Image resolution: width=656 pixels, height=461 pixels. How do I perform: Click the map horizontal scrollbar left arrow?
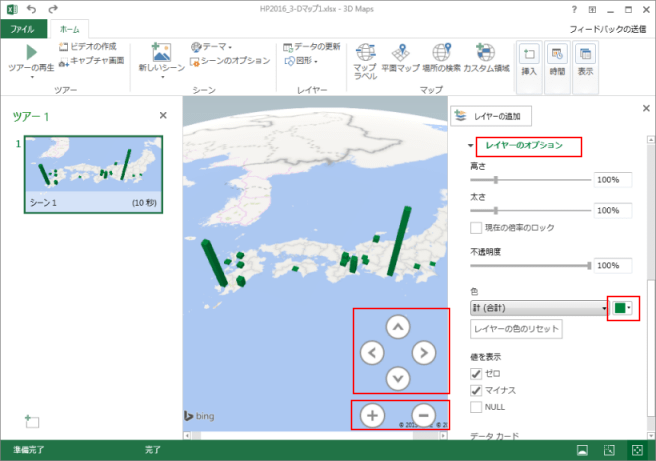click(x=187, y=435)
